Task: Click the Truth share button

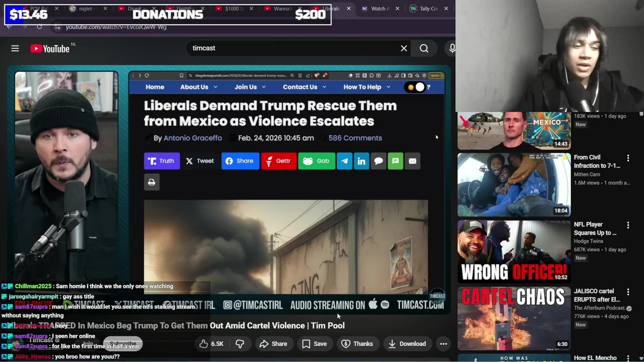Action: tap(162, 161)
